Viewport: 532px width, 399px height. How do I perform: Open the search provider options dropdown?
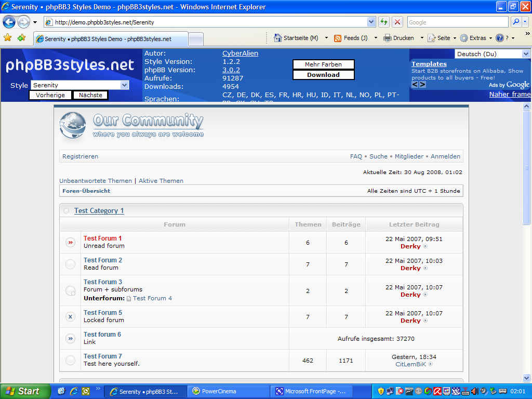click(525, 22)
